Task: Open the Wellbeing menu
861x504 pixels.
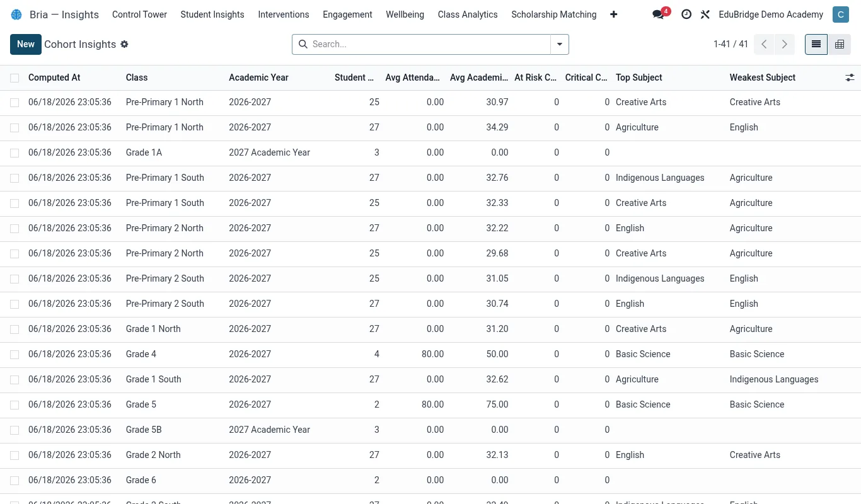Action: [405, 14]
